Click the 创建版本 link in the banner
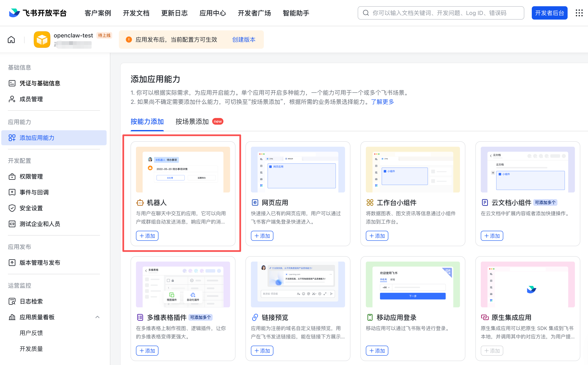Viewport: 588px width, 365px height. [244, 39]
